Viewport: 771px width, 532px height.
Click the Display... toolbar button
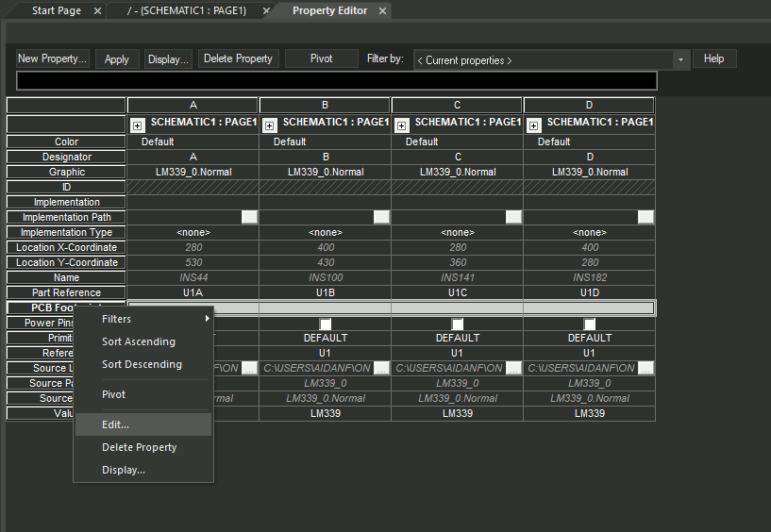click(x=168, y=59)
